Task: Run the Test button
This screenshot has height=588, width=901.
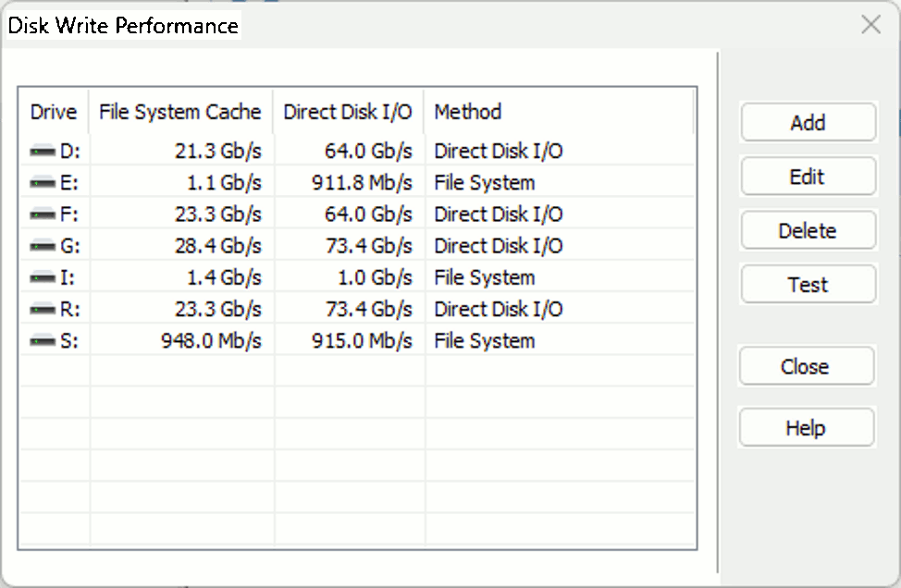Action: tap(808, 284)
